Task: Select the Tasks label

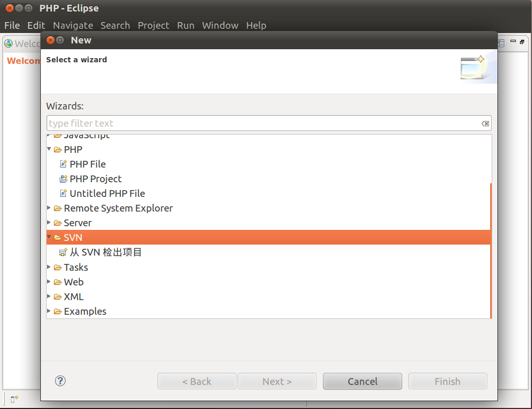Action: tap(75, 268)
